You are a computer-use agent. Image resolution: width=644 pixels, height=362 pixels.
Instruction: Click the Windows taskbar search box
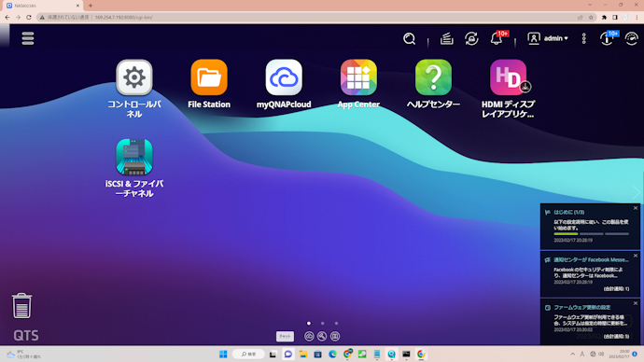(x=248, y=354)
